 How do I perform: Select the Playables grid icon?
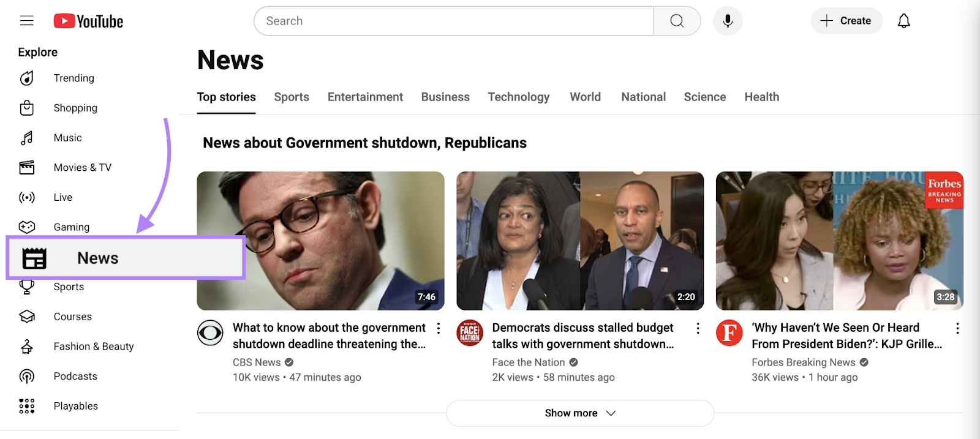pos(27,406)
